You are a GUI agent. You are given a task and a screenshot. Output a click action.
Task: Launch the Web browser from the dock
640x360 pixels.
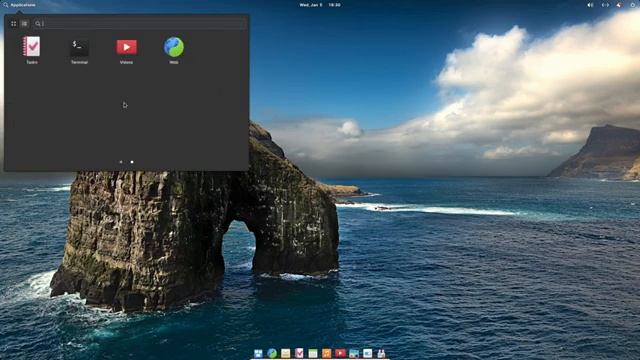[x=272, y=353]
